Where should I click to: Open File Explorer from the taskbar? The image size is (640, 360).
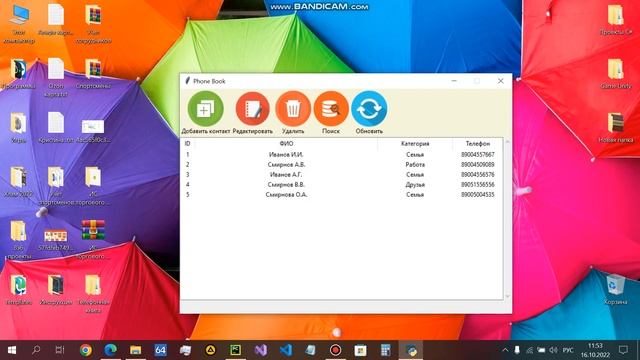(x=136, y=350)
